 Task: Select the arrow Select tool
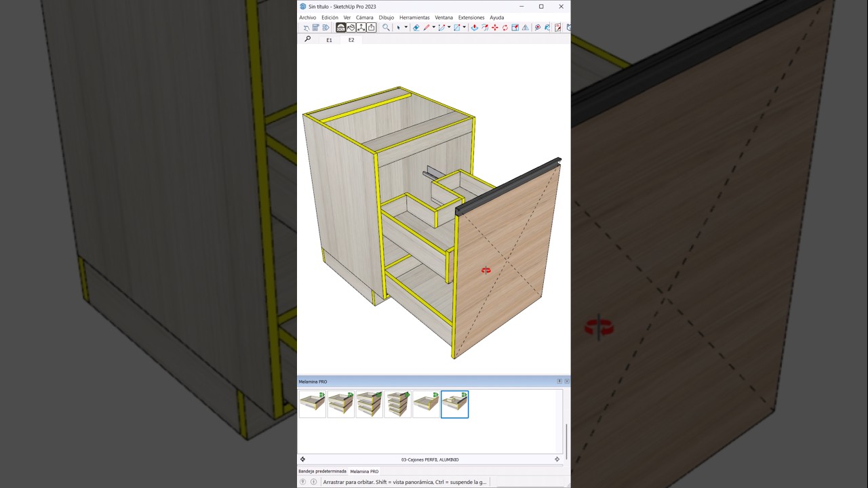[x=399, y=28]
